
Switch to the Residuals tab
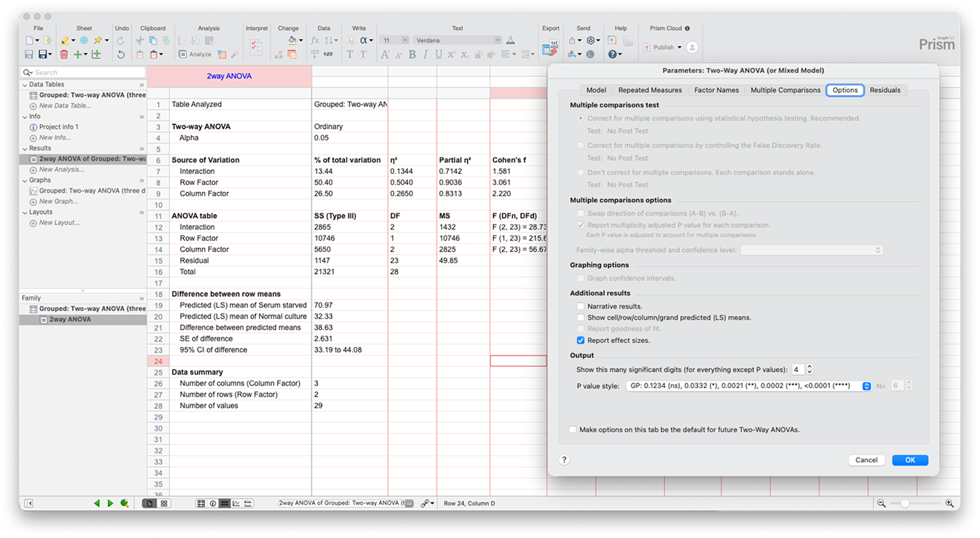click(x=885, y=90)
